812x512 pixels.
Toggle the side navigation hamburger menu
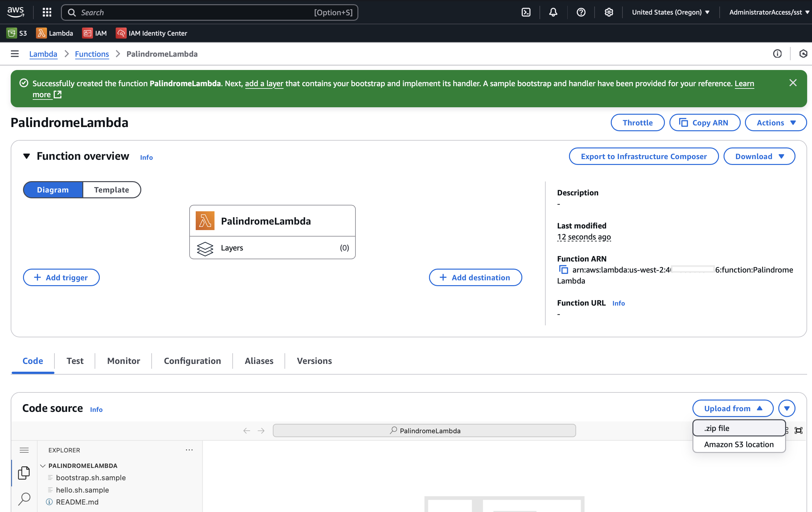pos(15,54)
